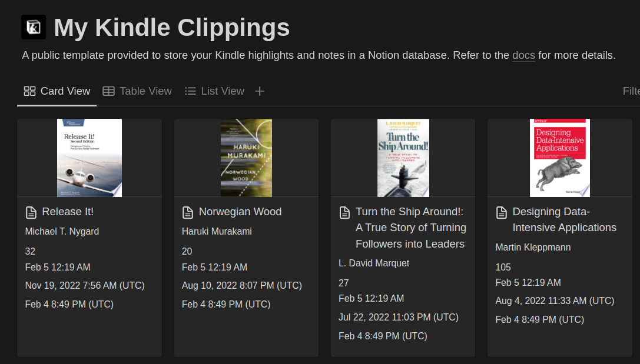Switch to the List View tab
The height and width of the screenshot is (364, 640).
tap(214, 91)
